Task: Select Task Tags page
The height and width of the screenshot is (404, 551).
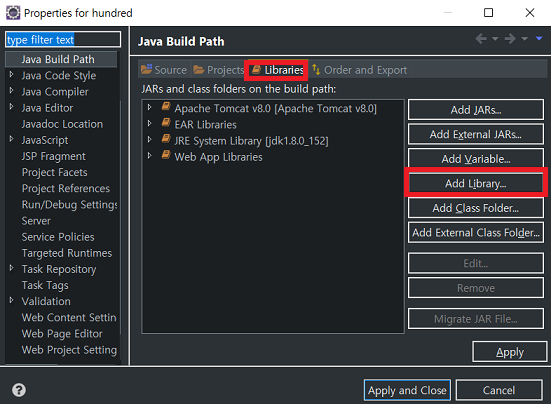Action: click(45, 285)
